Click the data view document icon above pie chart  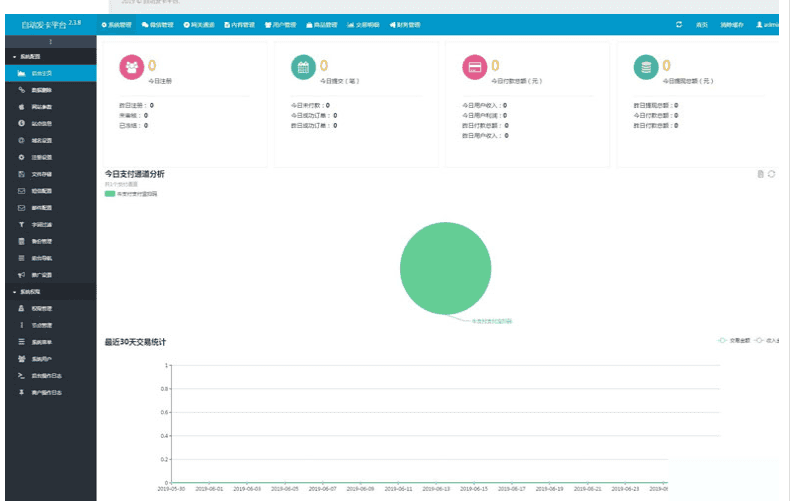(x=761, y=174)
